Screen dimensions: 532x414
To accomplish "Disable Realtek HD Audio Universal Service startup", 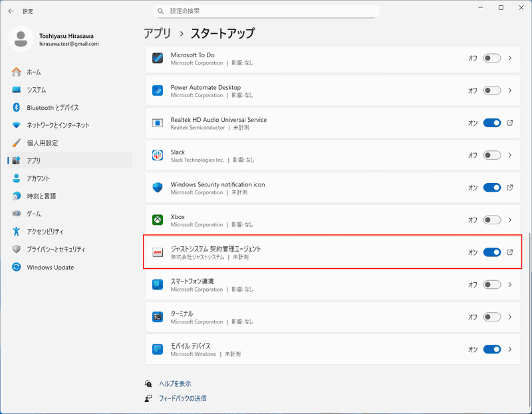I will pyautogui.click(x=492, y=123).
